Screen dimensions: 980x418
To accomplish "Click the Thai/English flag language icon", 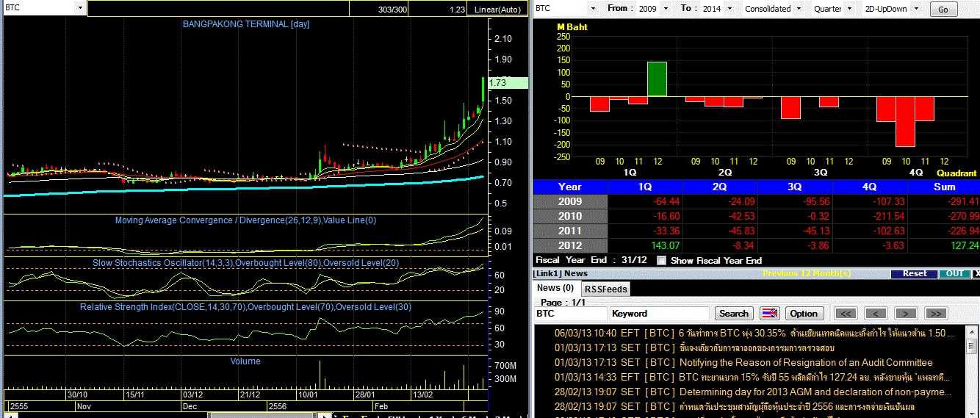I will coord(769,313).
